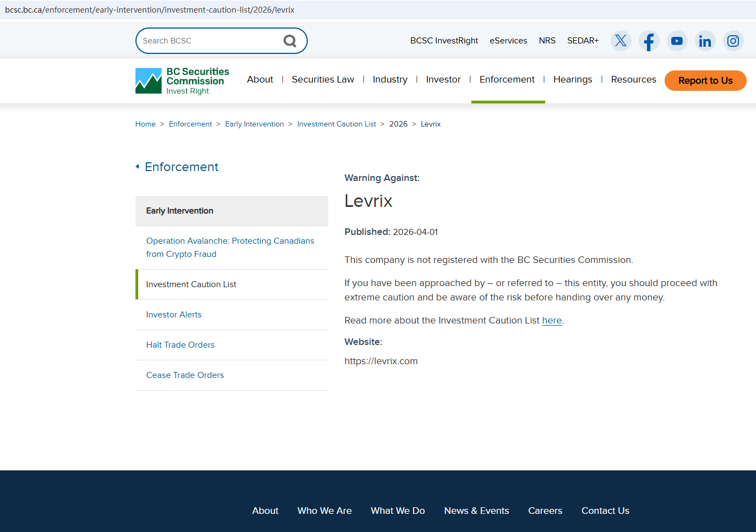Open the Securities Law menu
This screenshot has width=756, height=532.
click(x=323, y=79)
